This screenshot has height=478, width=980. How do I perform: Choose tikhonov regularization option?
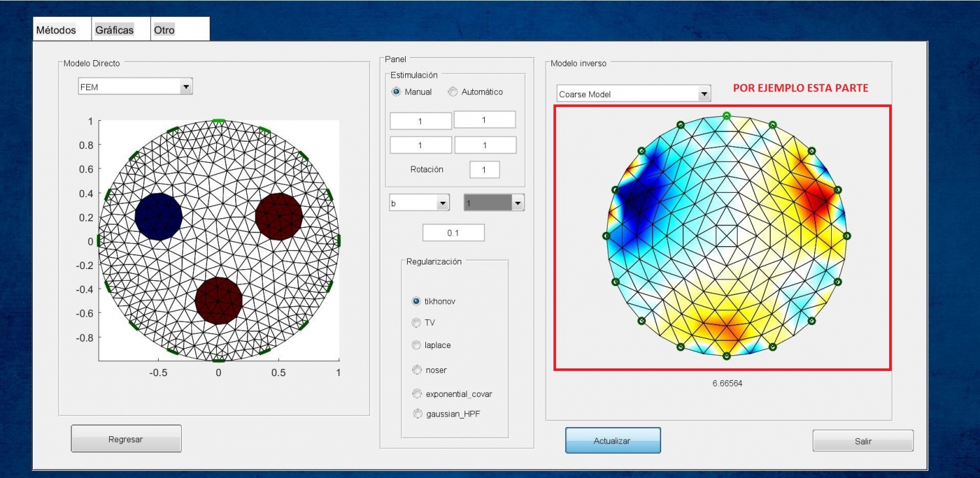[416, 301]
